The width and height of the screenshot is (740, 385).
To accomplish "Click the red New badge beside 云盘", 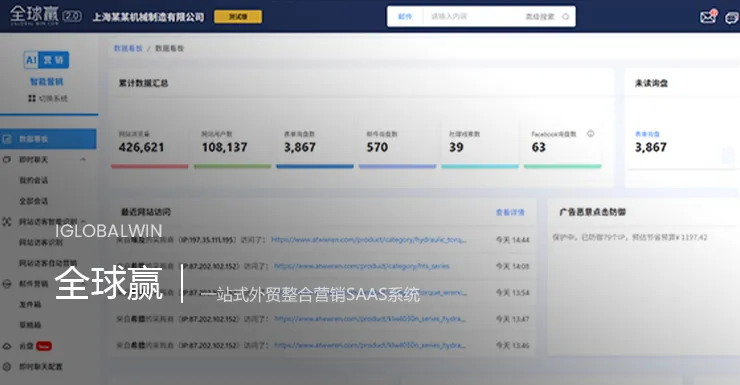I will [44, 346].
